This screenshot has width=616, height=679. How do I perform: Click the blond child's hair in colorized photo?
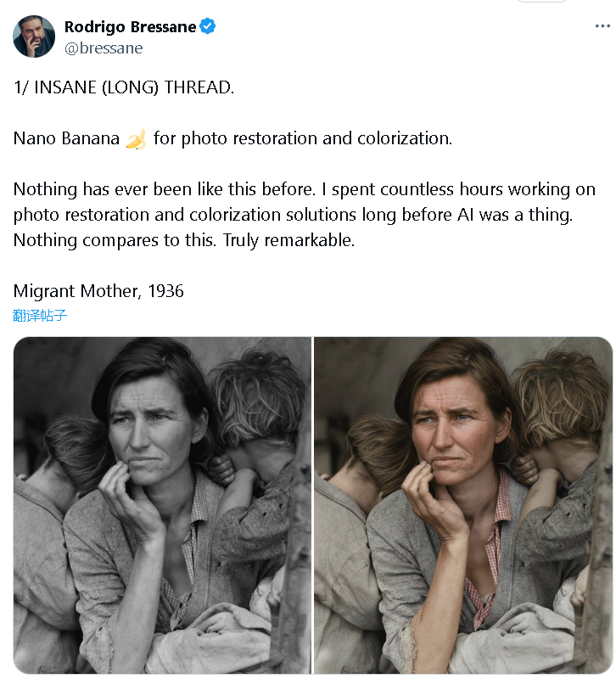(x=558, y=394)
